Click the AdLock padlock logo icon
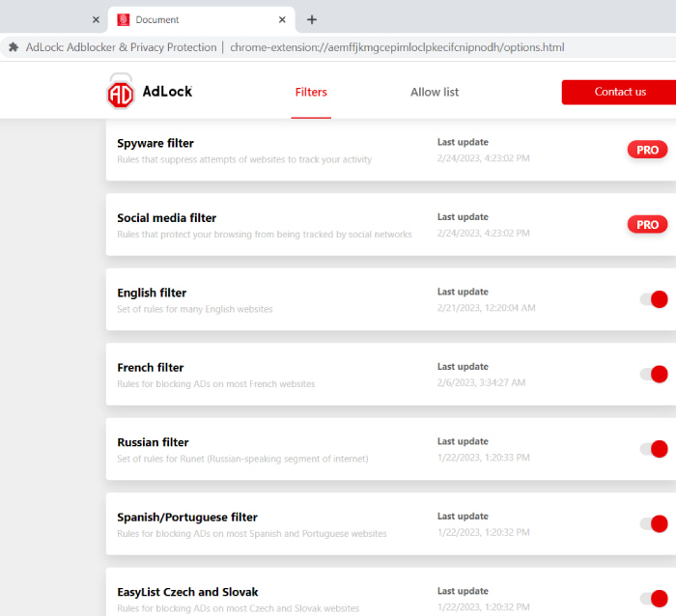The image size is (676, 616). (121, 92)
